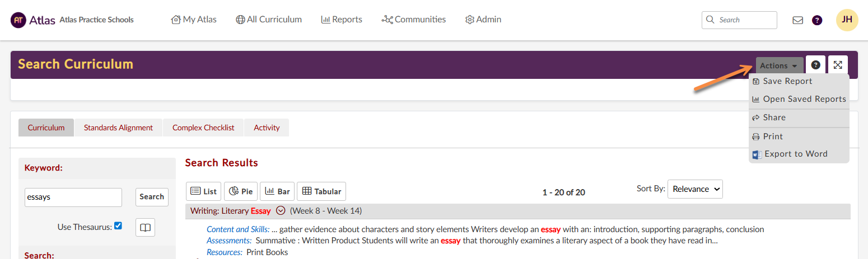Open the JH user profile avatar
This screenshot has height=259, width=868.
click(x=847, y=20)
